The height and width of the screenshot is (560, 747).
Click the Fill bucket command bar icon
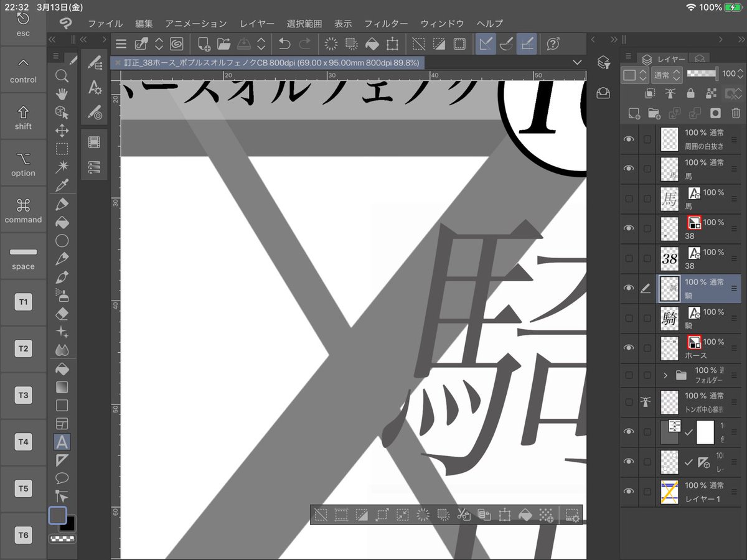coord(372,44)
